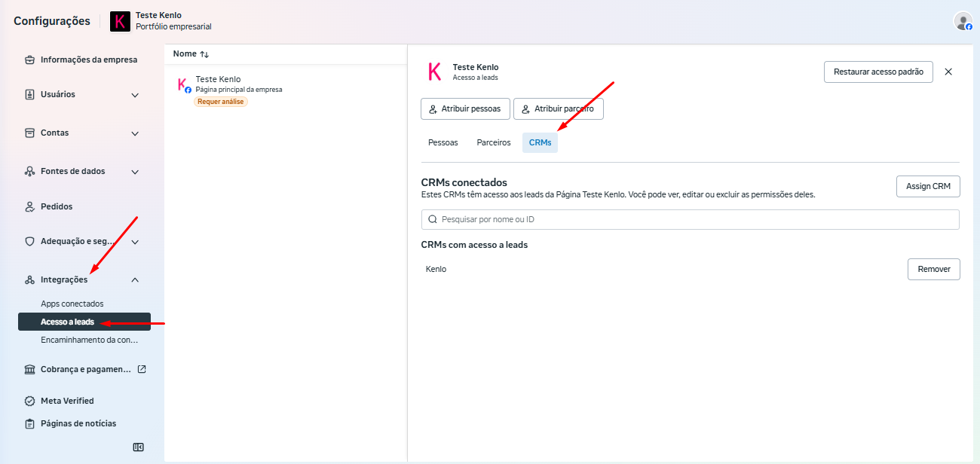Click the CRMs conectados heading

pos(464,182)
